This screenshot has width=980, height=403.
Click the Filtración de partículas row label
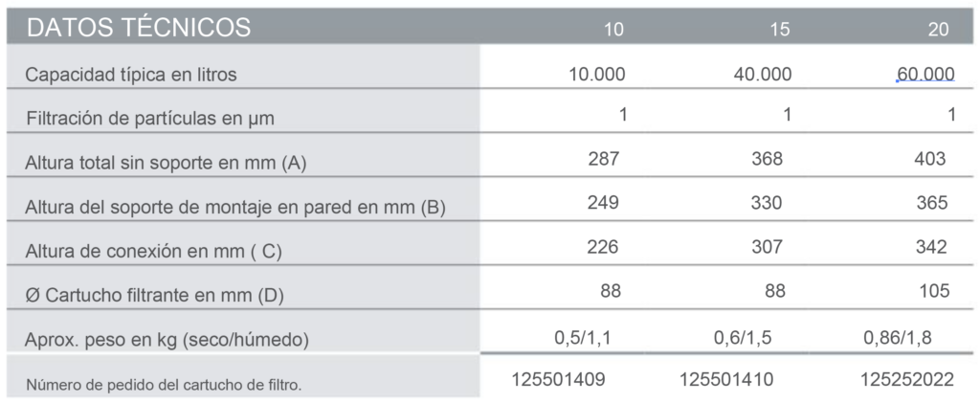coord(150,120)
